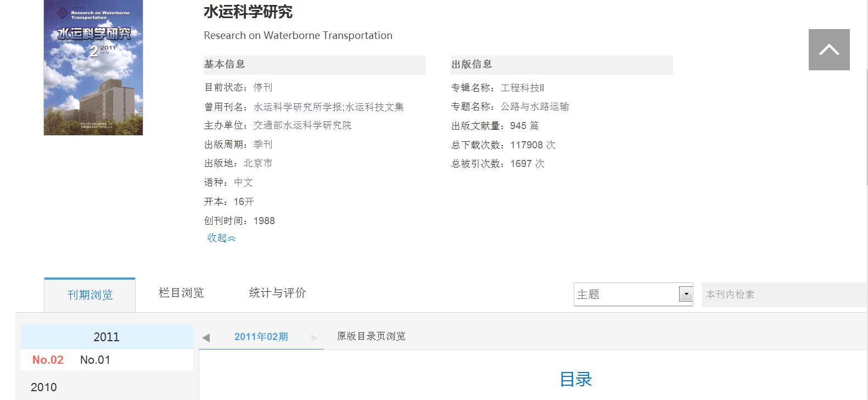Click the previous issue left arrow
This screenshot has width=868, height=400.
206,337
